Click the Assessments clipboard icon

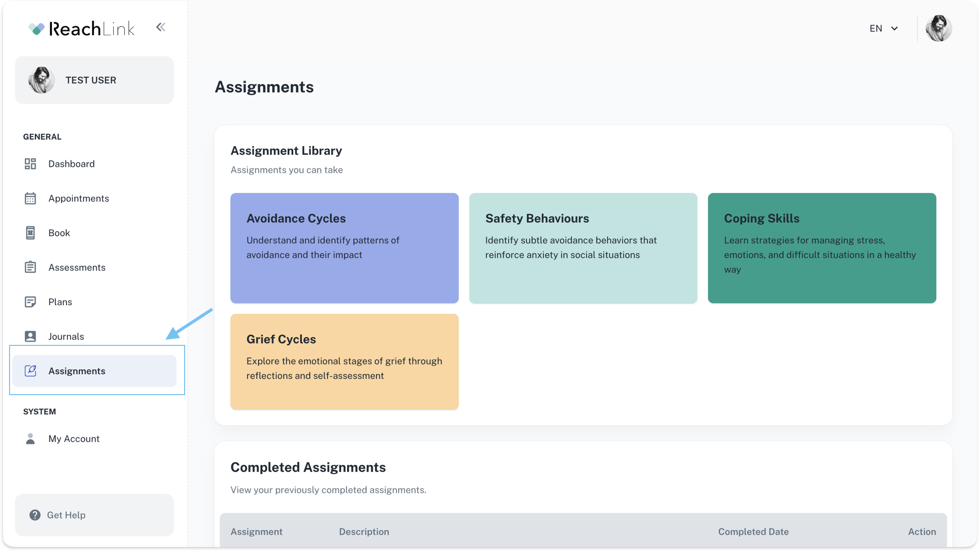coord(30,267)
